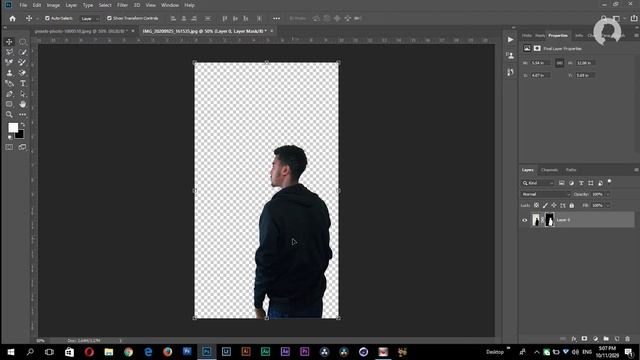This screenshot has height=360, width=640.
Task: Open the File menu
Action: [x=23, y=5]
